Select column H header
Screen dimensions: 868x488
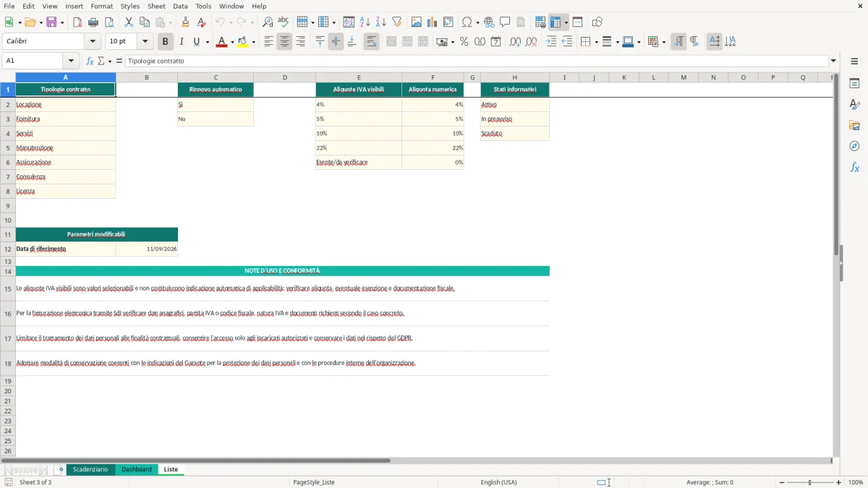(x=514, y=77)
